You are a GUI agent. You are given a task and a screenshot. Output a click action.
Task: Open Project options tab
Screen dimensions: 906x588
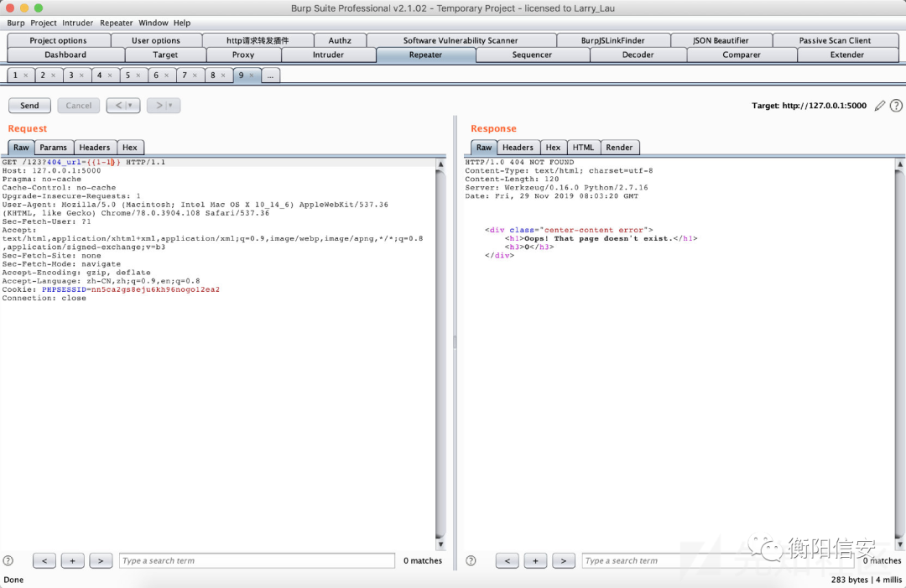point(59,40)
